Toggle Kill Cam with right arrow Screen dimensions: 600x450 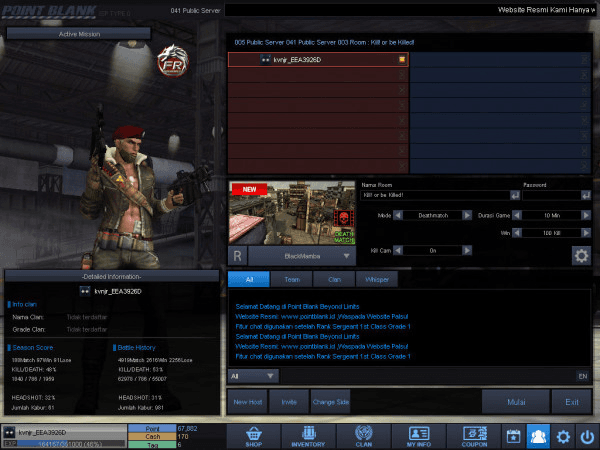click(467, 250)
